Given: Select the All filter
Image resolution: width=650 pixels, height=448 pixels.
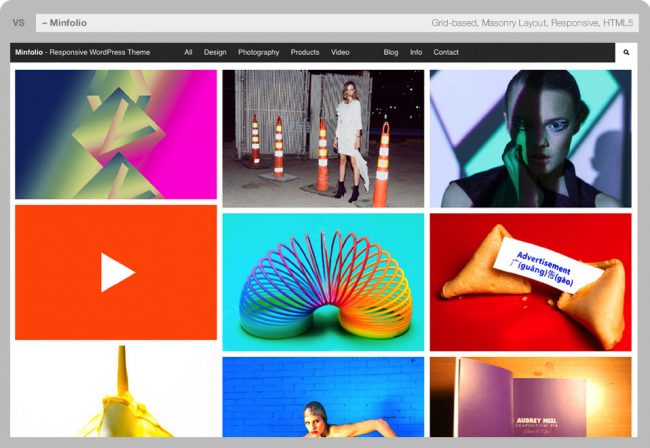Looking at the screenshot, I should pyautogui.click(x=188, y=52).
